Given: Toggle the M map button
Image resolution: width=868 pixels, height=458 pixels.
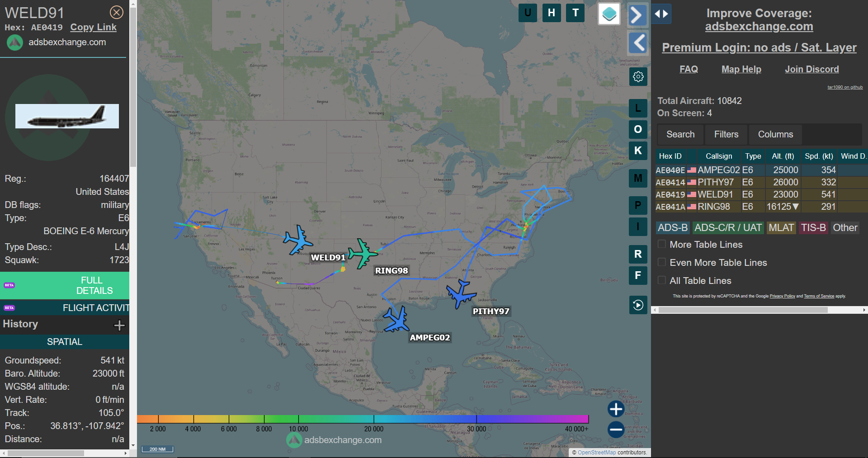Looking at the screenshot, I should point(638,178).
